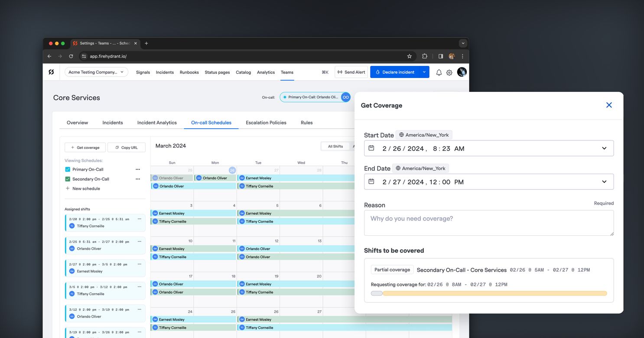The image size is (644, 338).
Task: Click the Copy URL button
Action: point(127,147)
